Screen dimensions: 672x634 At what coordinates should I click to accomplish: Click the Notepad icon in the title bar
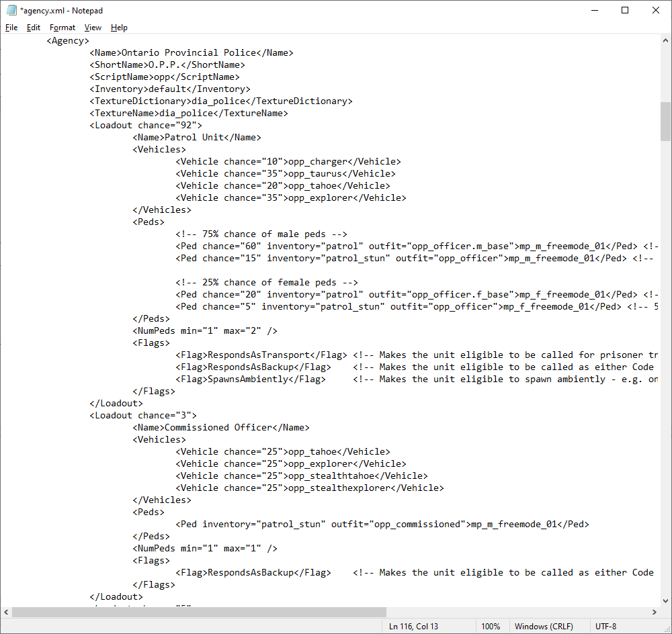click(11, 10)
